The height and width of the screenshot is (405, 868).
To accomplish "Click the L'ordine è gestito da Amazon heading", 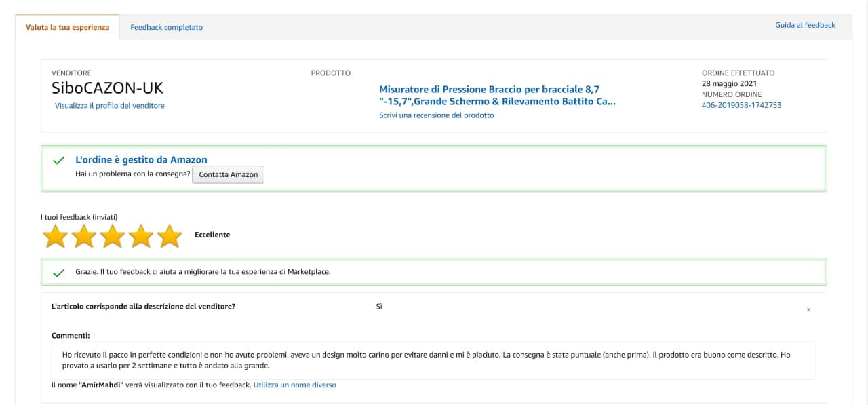I will click(141, 160).
